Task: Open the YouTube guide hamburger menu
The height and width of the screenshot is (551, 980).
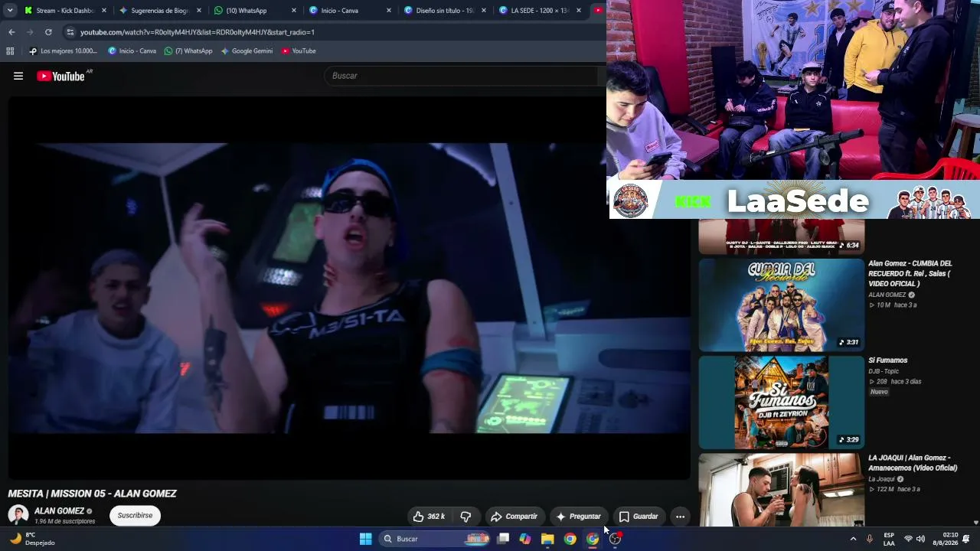Action: [x=18, y=76]
